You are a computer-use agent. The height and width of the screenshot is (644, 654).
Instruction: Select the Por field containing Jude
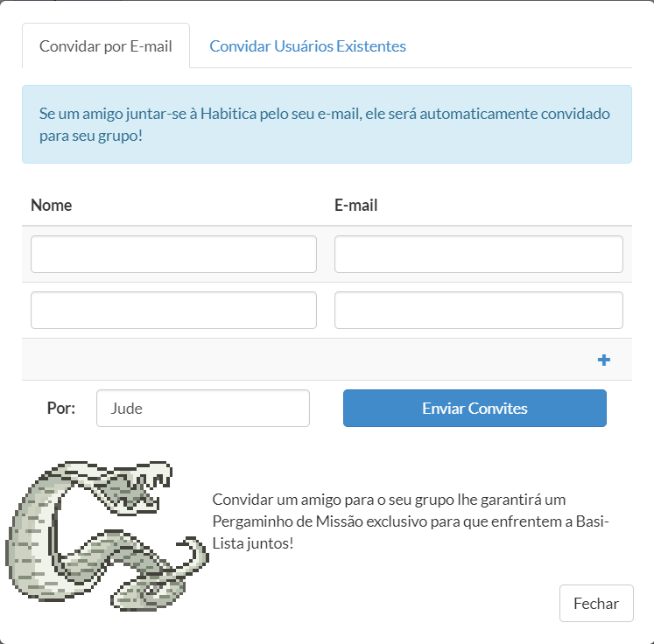(x=202, y=409)
